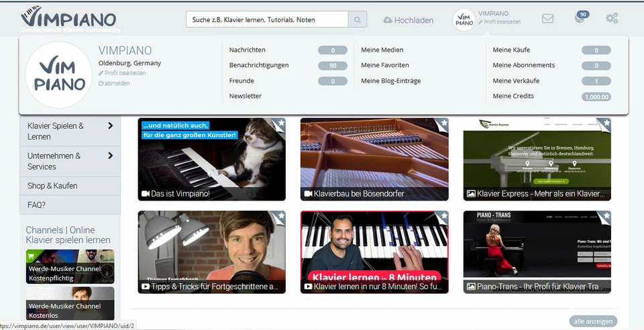Open Werde-Musiker Channel Kostenlos
644x330 pixels.
[x=70, y=303]
